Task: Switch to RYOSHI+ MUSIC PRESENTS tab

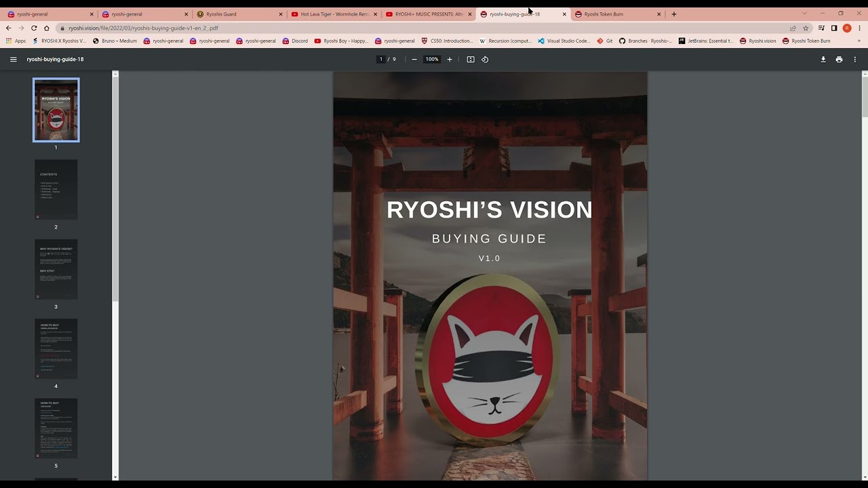Action: 428,14
